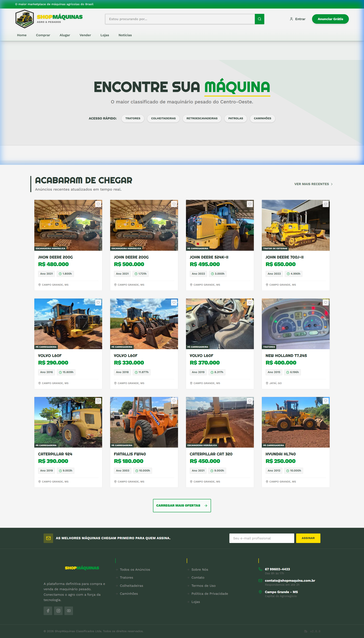364x638 pixels.
Task: Select the Caminhões quick access chip
Action: click(x=263, y=119)
